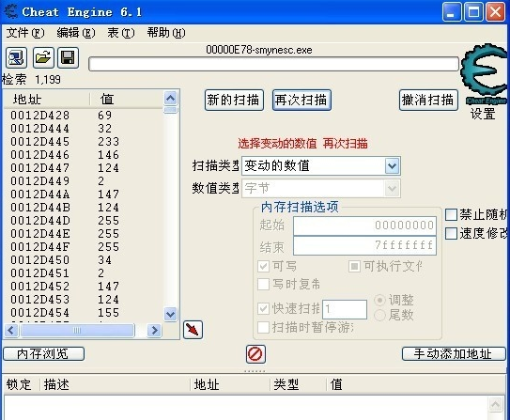Toggle the 禁止随机 checkbox
This screenshot has height=420, width=510.
452,215
